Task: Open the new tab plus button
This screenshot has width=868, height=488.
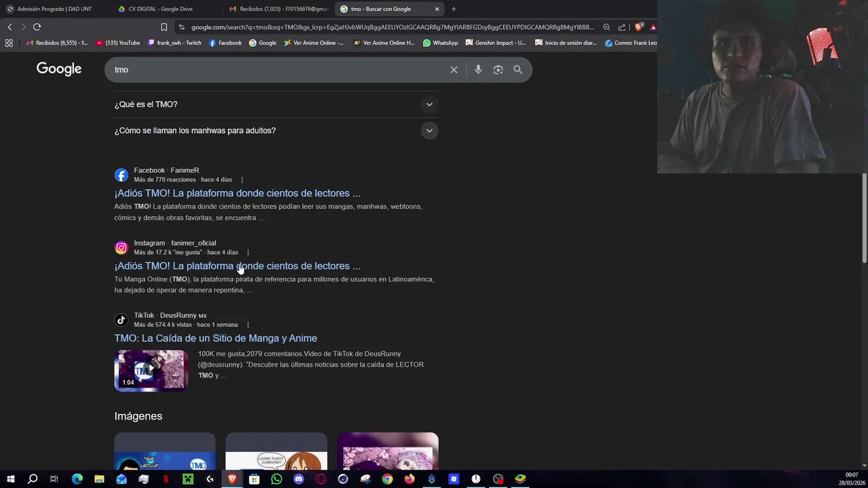Action: 454,9
